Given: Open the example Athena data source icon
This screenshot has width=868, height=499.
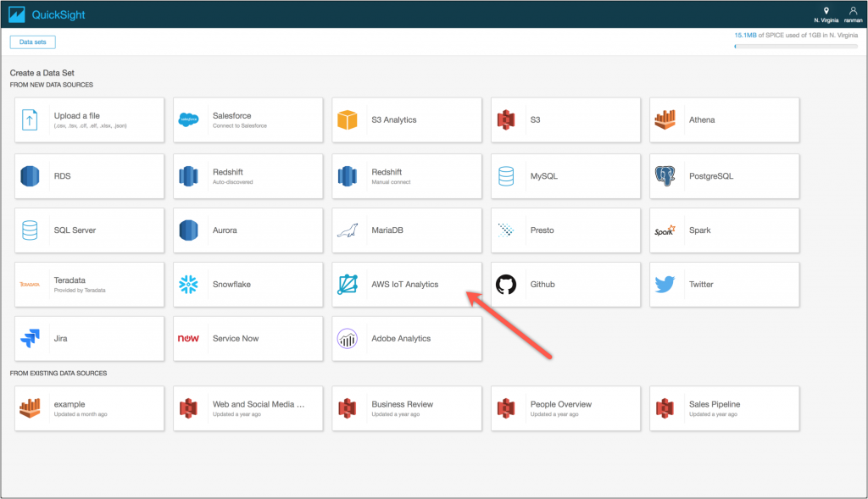Looking at the screenshot, I should tap(30, 408).
